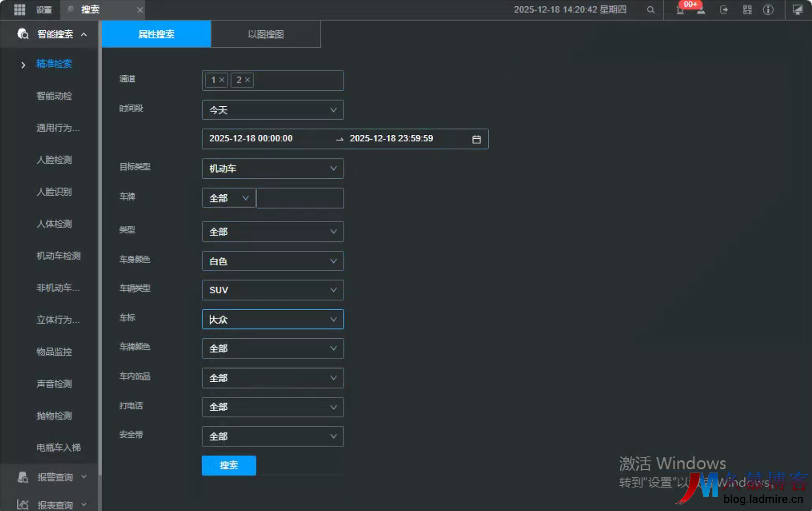Viewport: 812px width, 511px height.
Task: Close the 搜索 tab
Action: (x=140, y=10)
